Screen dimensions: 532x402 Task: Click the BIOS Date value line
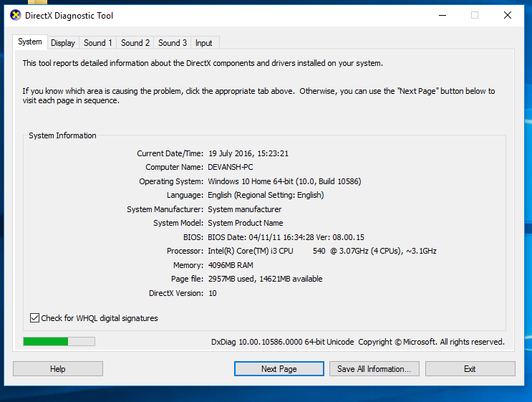click(286, 237)
